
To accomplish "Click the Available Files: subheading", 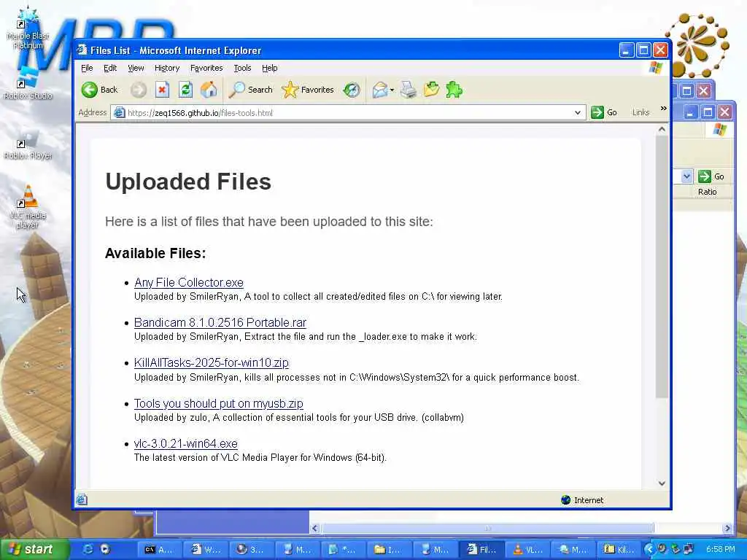I will coord(155,253).
